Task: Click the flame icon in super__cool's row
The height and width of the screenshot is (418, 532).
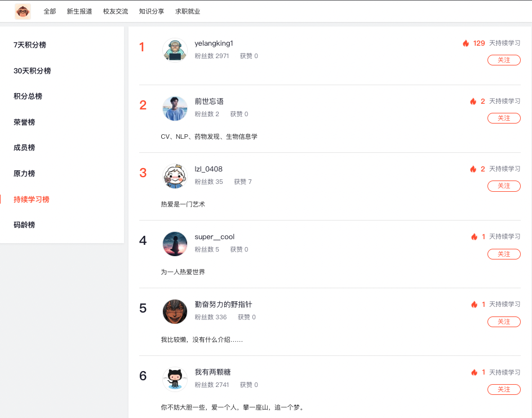Action: 475,237
